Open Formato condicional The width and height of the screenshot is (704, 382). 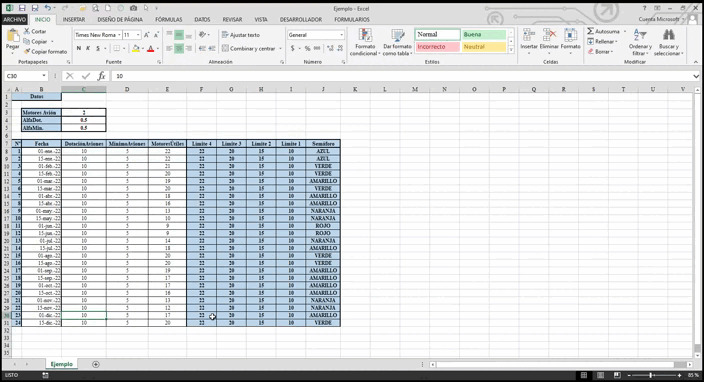[x=365, y=42]
